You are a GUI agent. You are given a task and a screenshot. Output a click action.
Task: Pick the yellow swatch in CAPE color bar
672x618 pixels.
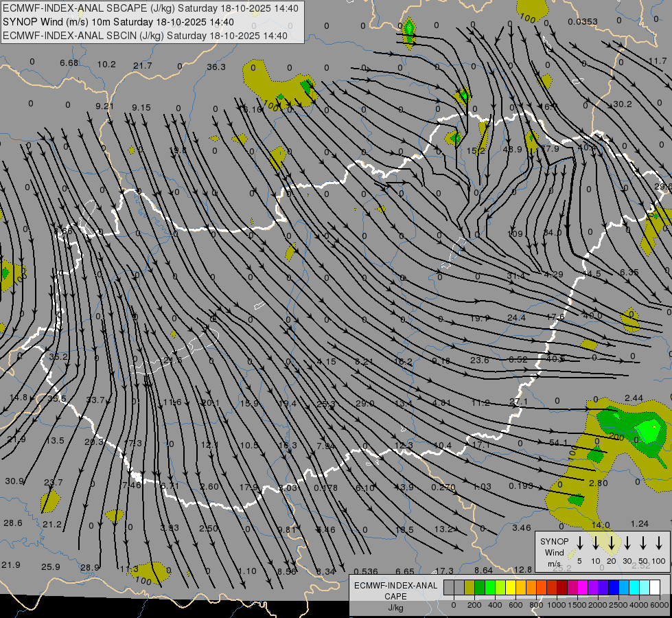coord(511,587)
